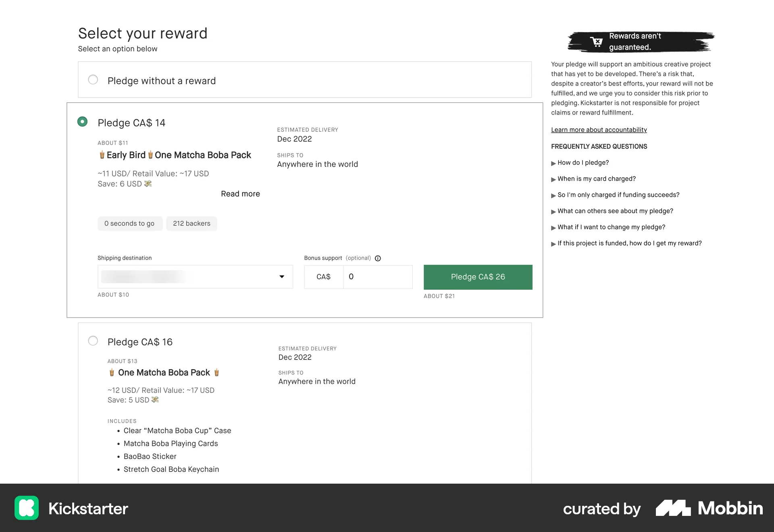The height and width of the screenshot is (532, 774).
Task: Open Learn more about accountability link
Action: pyautogui.click(x=599, y=129)
